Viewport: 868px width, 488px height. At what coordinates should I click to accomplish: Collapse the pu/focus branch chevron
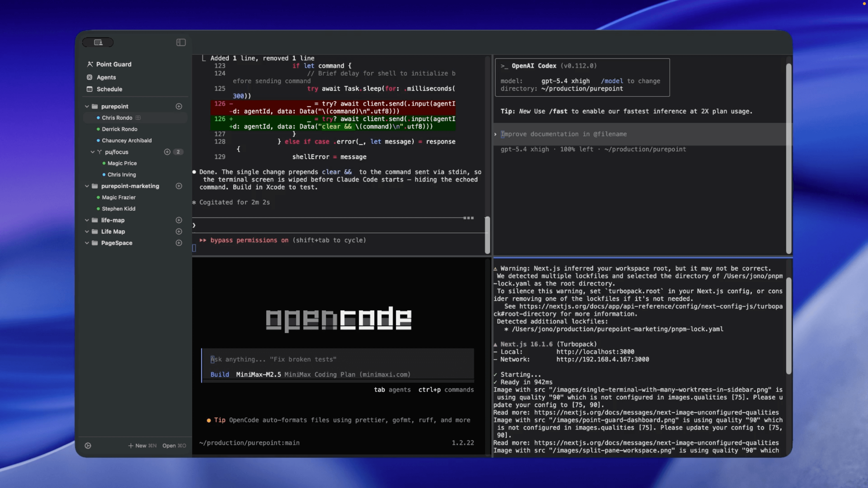[93, 152]
